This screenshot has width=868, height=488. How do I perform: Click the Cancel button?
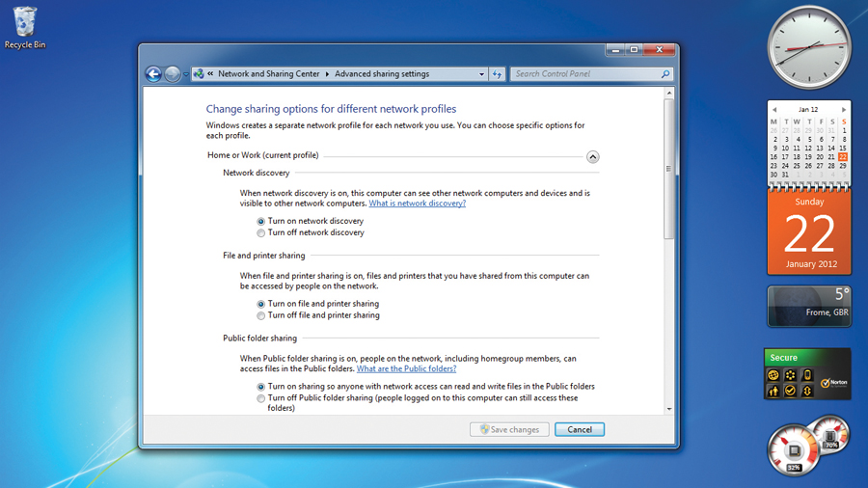[x=580, y=429]
